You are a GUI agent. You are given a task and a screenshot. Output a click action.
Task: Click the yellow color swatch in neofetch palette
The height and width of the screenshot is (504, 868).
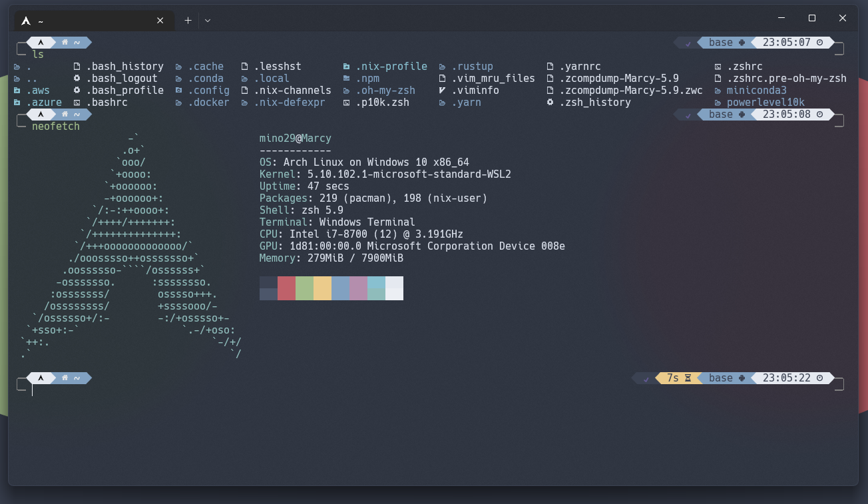point(322,288)
